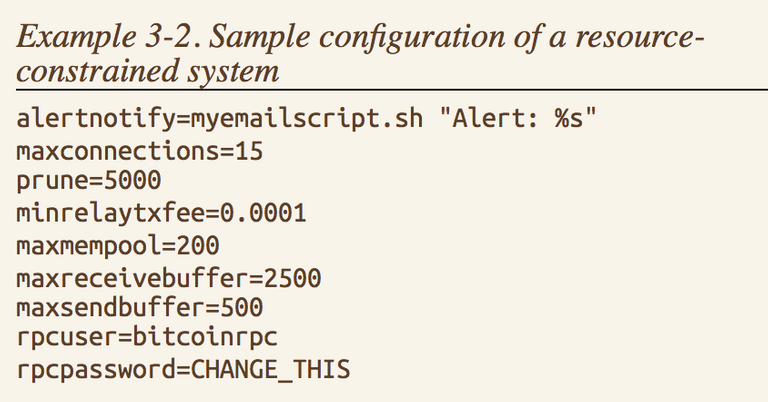Click the maxmempool=200 line

coord(118,245)
